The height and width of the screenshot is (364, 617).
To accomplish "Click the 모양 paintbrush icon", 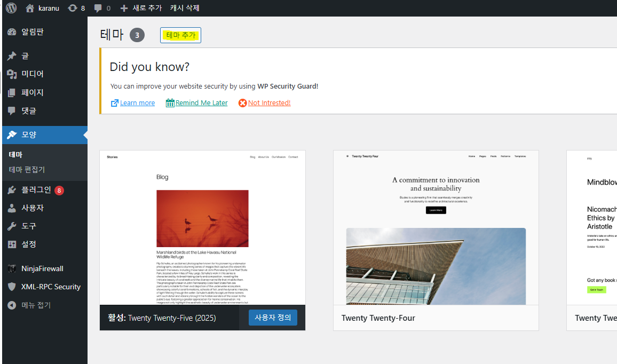I will click(x=12, y=134).
